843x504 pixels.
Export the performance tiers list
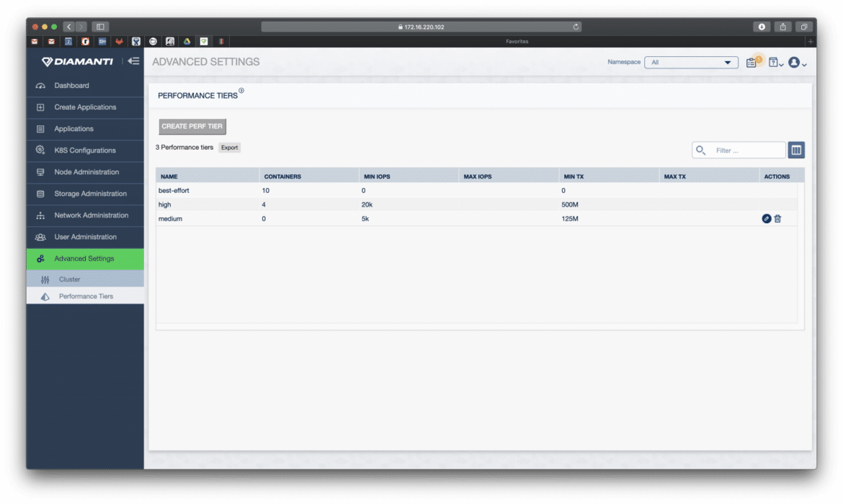click(x=230, y=147)
